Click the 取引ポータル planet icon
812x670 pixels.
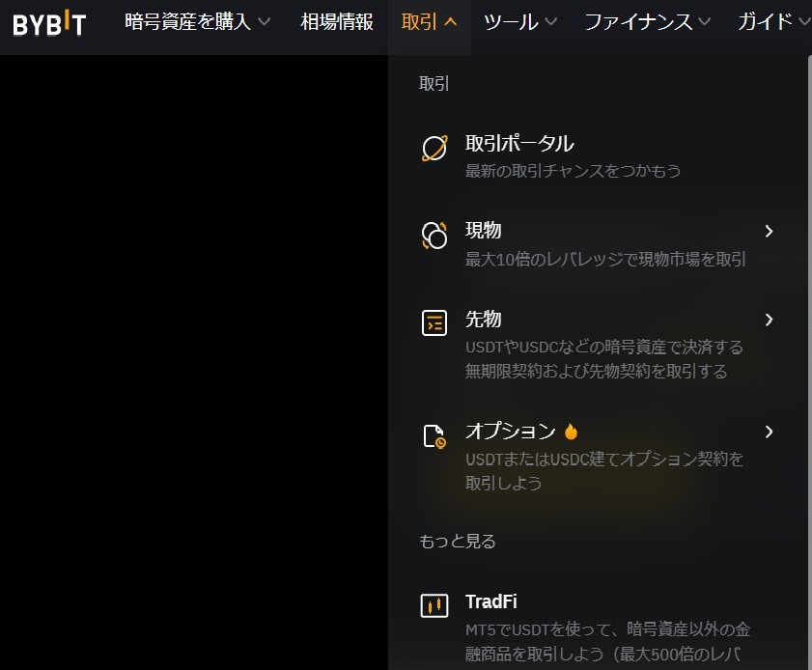(434, 149)
